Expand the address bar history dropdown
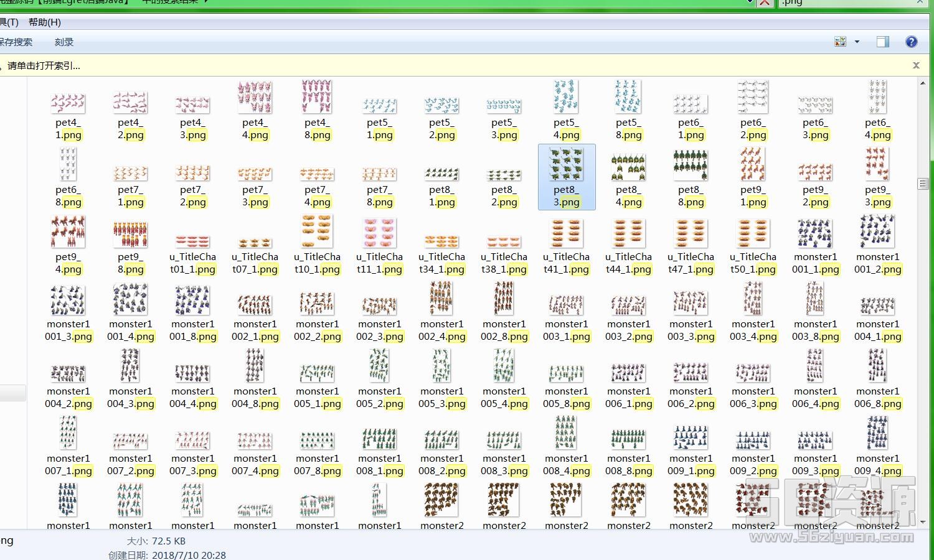This screenshot has width=934, height=560. tap(750, 3)
